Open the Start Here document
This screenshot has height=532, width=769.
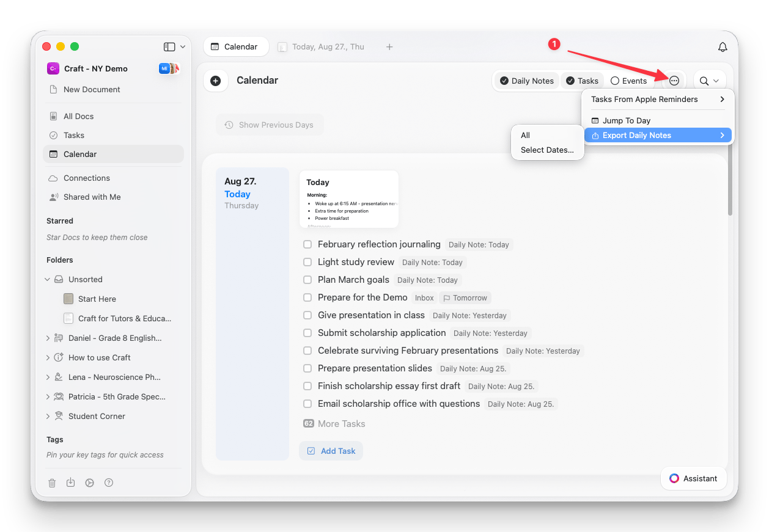click(97, 299)
